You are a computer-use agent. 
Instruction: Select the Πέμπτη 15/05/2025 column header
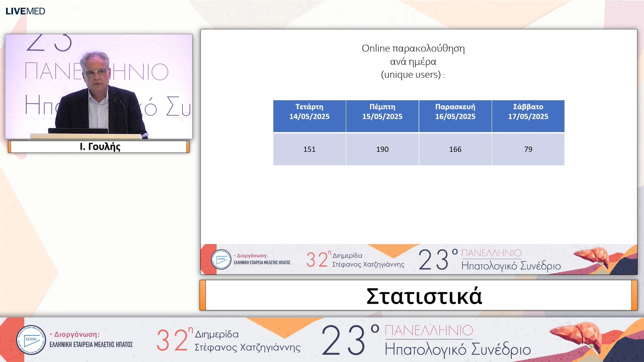(x=382, y=112)
